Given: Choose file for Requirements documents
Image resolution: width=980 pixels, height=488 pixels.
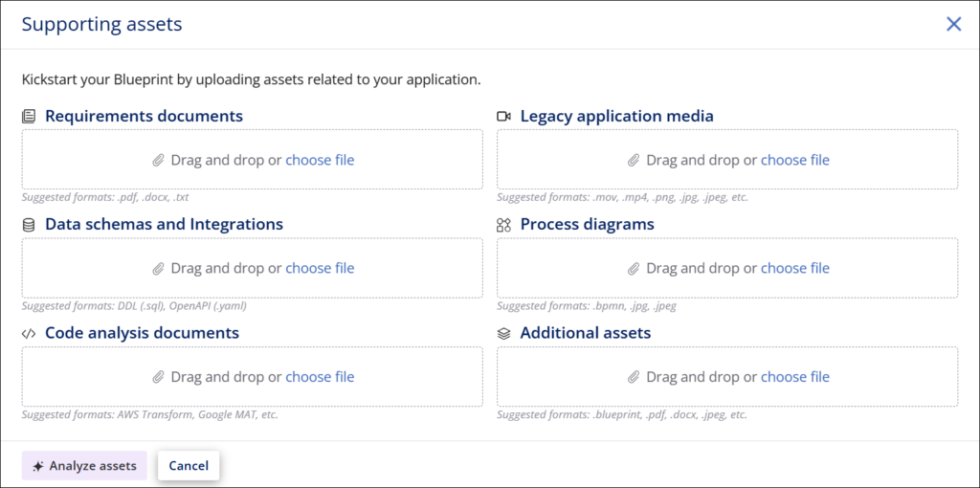Looking at the screenshot, I should click(320, 160).
